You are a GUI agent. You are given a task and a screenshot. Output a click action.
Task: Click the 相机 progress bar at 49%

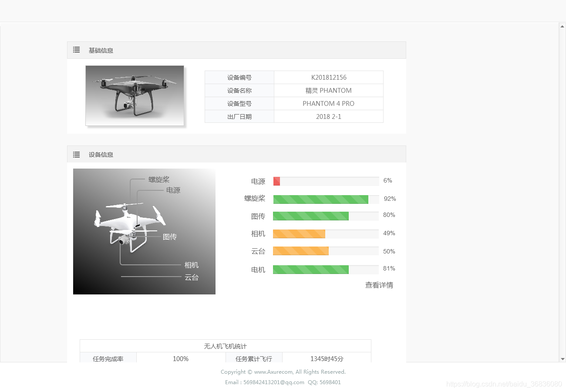click(x=326, y=234)
